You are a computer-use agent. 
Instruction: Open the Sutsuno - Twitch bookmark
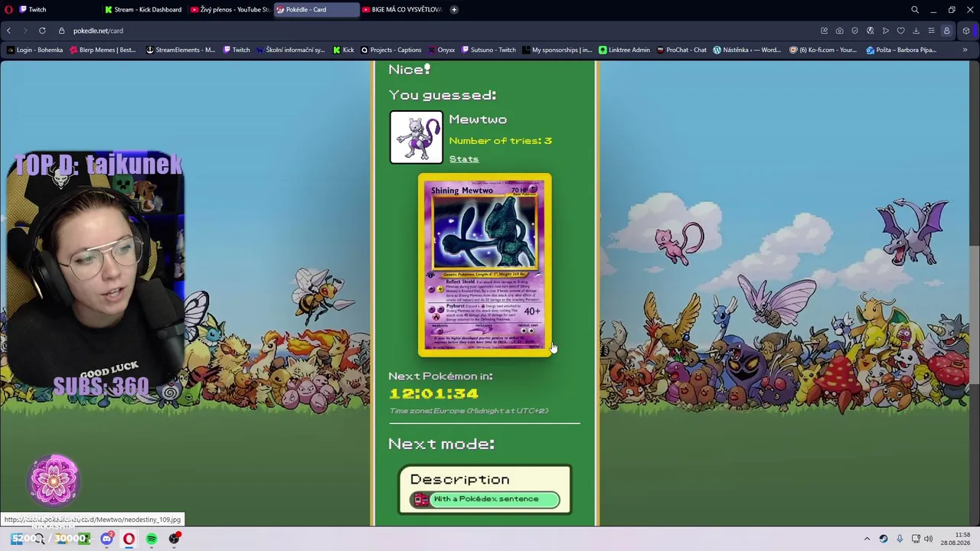(x=488, y=50)
